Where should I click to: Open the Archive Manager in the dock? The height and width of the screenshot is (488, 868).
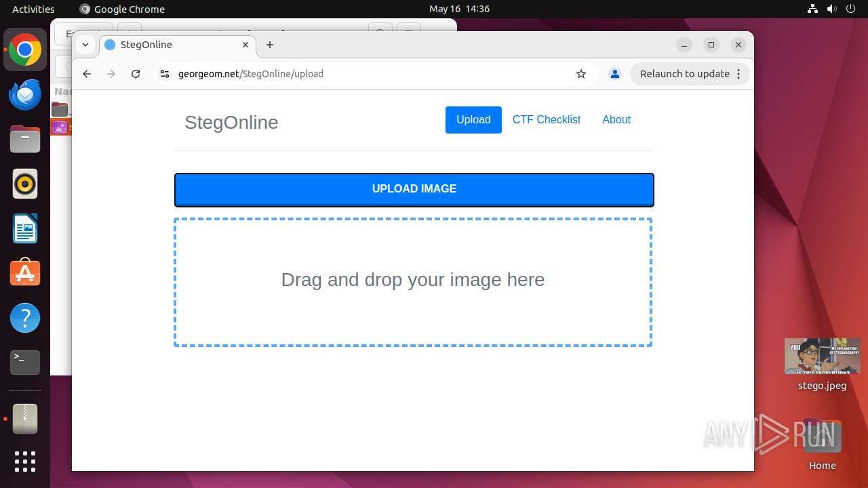(x=25, y=419)
